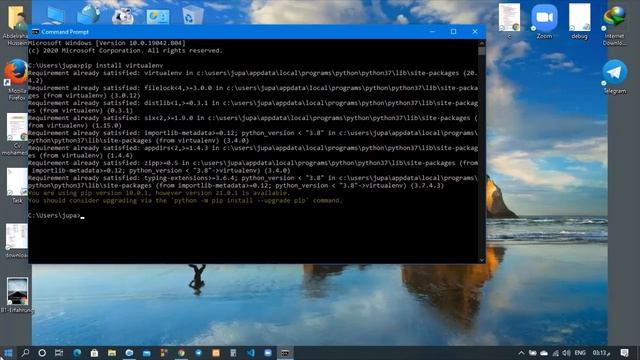The height and width of the screenshot is (360, 640).
Task: Click the 'pip install virtualenv' command line
Action: click(96, 65)
